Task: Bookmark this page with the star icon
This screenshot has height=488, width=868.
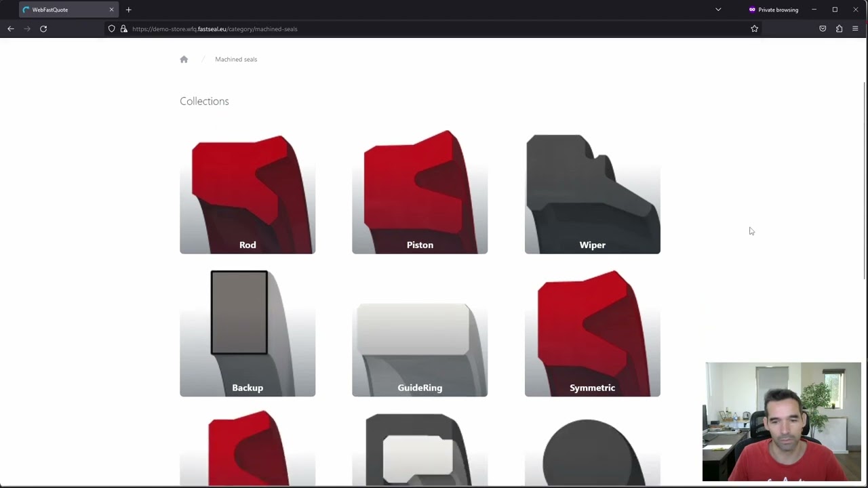Action: click(x=754, y=28)
